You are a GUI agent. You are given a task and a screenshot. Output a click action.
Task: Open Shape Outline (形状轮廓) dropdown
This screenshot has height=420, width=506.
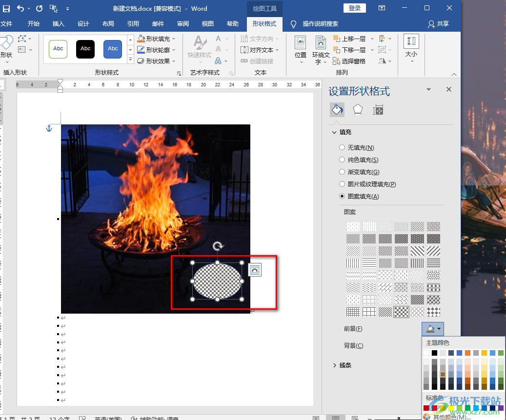[156, 50]
